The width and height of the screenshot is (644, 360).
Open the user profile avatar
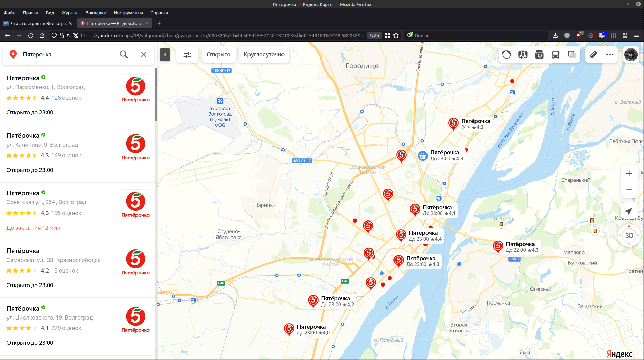pyautogui.click(x=631, y=54)
